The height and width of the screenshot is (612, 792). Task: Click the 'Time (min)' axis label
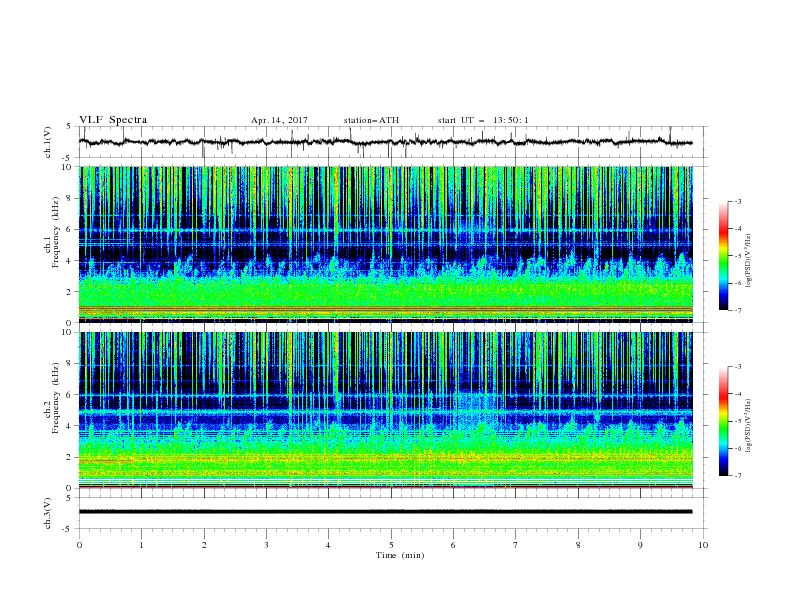[400, 555]
